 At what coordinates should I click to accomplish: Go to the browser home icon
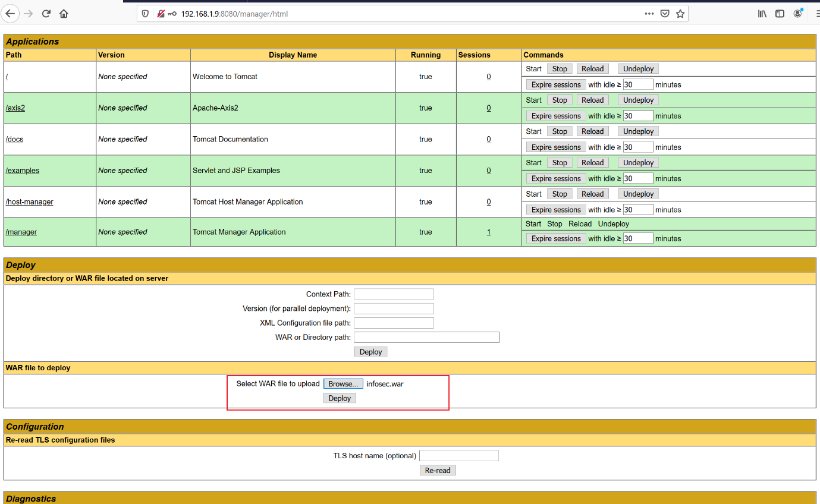[64, 14]
